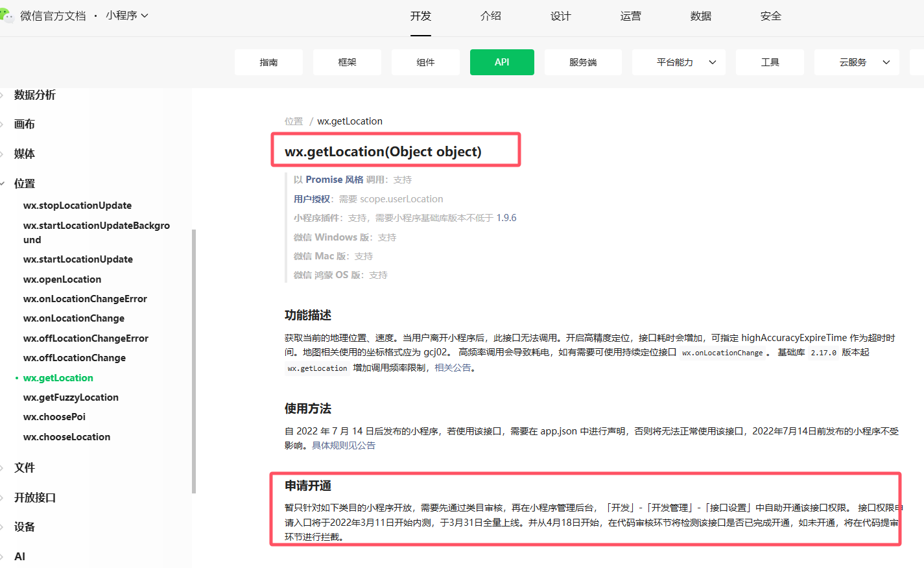Screen dimensions: 924x568
Task: Click the Promise 风格 link
Action: coord(335,180)
